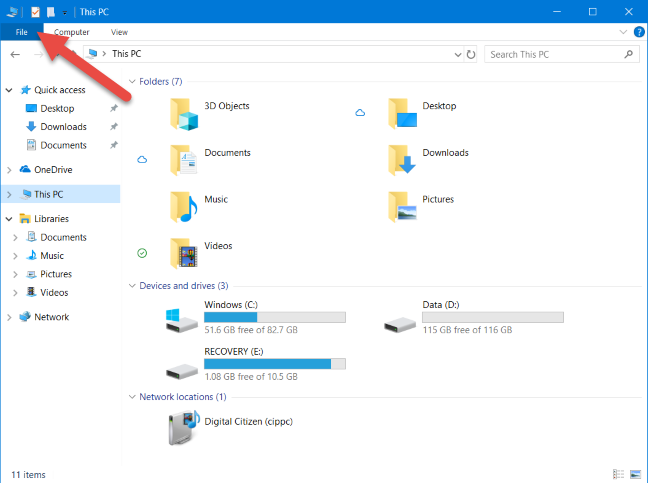
Task: Open Documents under Quick access
Action: (63, 145)
